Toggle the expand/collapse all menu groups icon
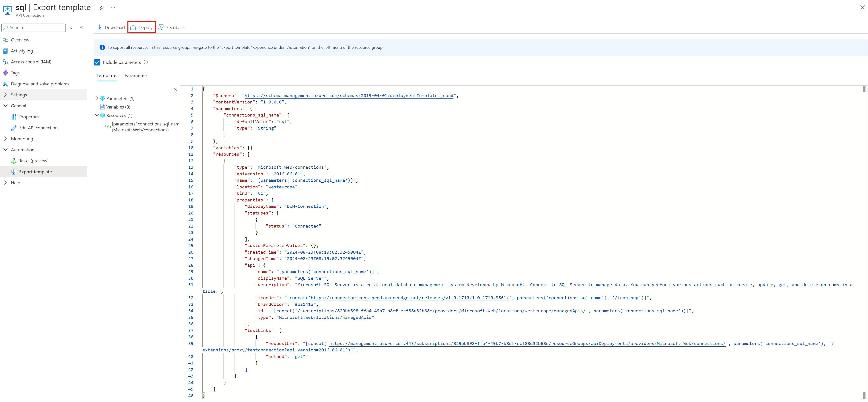868x402 pixels. [x=71, y=28]
